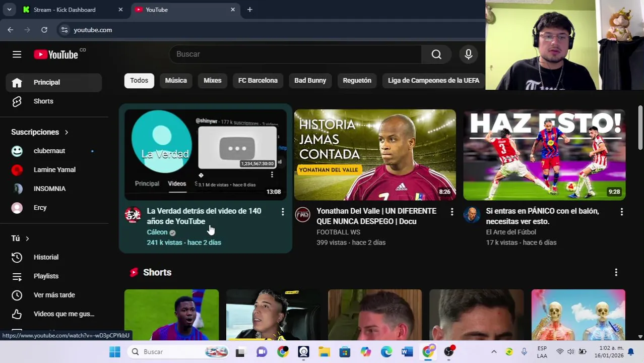The height and width of the screenshot is (363, 644).
Task: Open Yonathan Del Valle video title
Action: point(376,216)
